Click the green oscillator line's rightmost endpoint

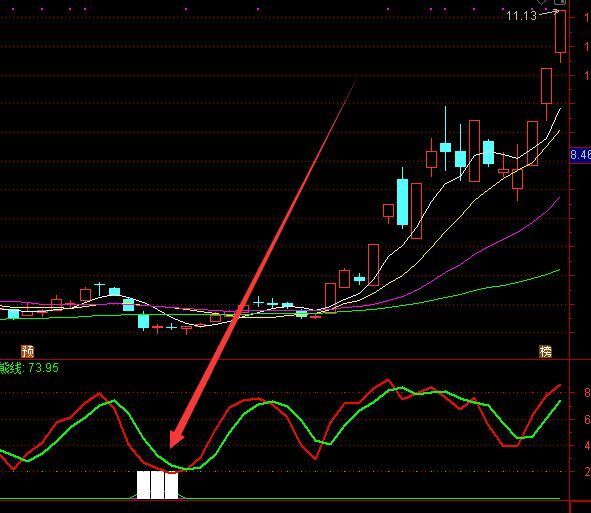[x=560, y=401]
